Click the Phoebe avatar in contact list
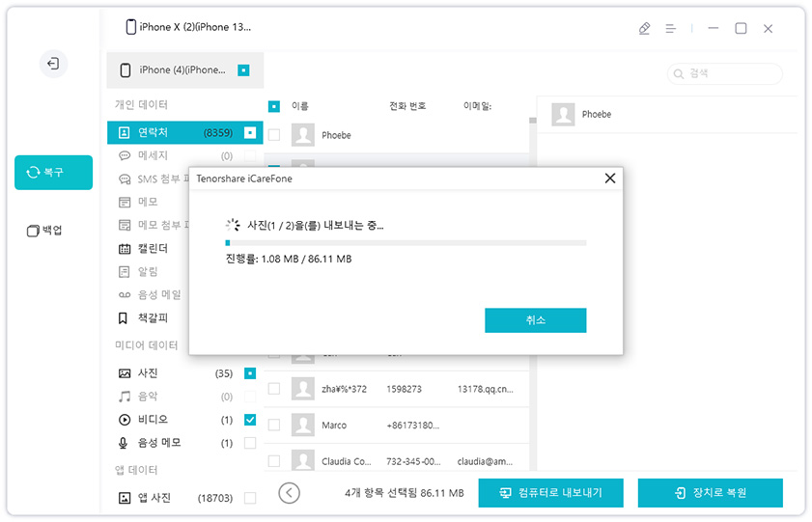This screenshot has width=812, height=522. pyautogui.click(x=303, y=135)
